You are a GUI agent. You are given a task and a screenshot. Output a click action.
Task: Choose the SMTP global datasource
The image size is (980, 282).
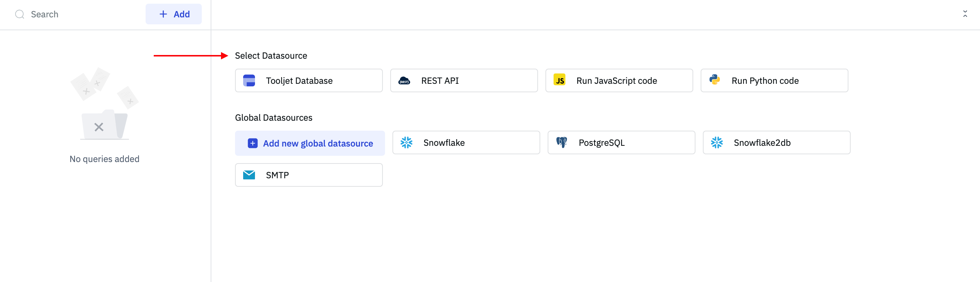pos(308,175)
